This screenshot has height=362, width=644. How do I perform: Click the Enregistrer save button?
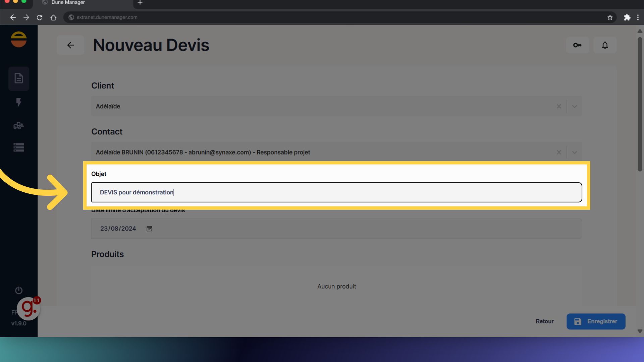[x=596, y=321]
